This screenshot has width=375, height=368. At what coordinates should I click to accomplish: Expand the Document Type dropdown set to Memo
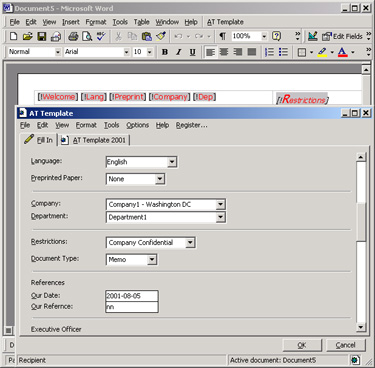(152, 259)
